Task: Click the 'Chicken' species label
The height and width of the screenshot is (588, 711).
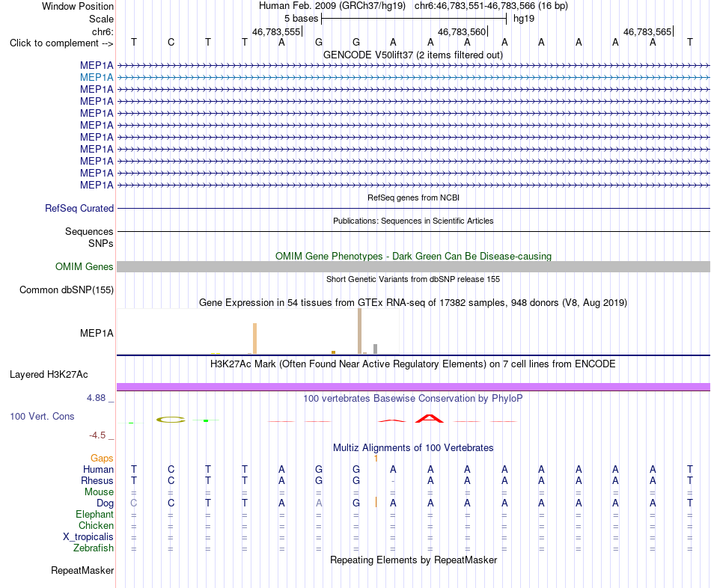Action: 96,526
